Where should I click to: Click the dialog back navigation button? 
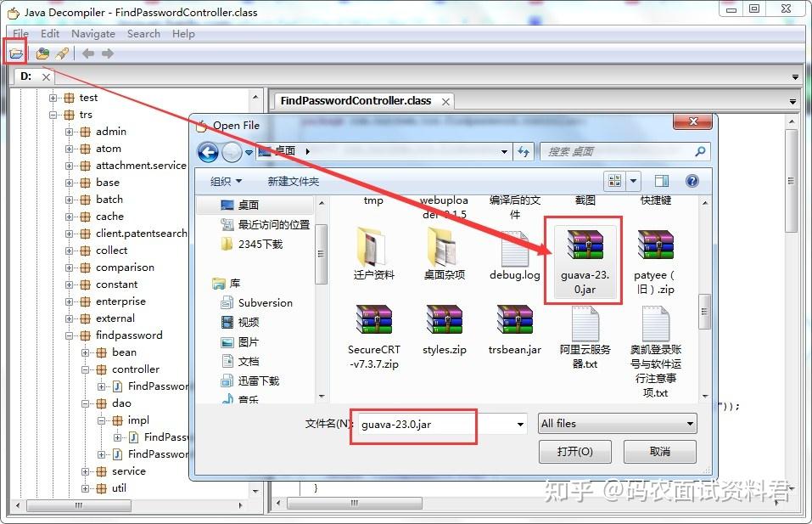[208, 152]
